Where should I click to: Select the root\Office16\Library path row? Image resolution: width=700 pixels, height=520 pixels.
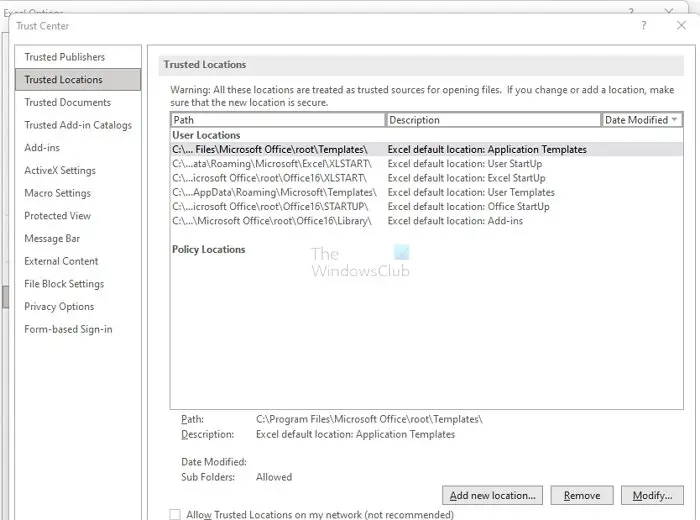(x=426, y=221)
